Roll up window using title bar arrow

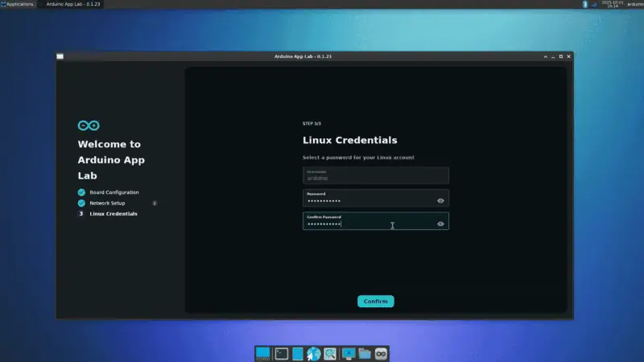coord(546,56)
